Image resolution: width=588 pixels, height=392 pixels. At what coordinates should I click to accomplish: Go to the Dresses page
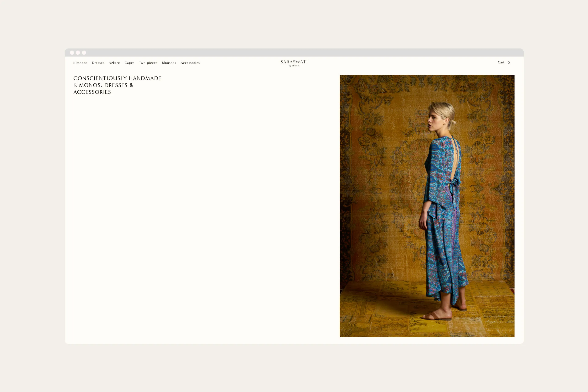(98, 63)
